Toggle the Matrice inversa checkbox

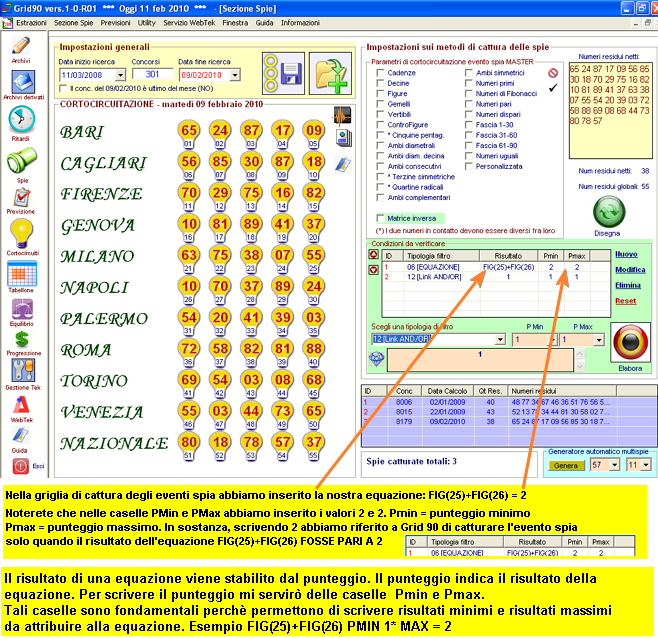point(380,218)
